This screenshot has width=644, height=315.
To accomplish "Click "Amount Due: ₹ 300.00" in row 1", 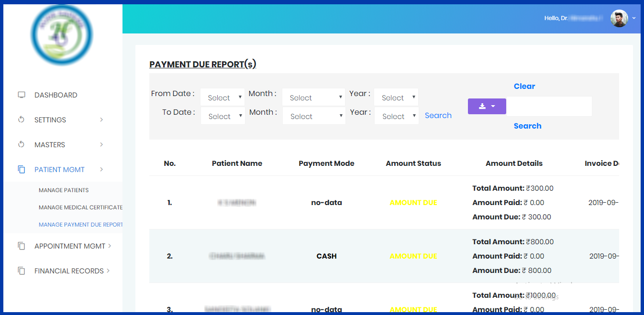I will coord(512,217).
